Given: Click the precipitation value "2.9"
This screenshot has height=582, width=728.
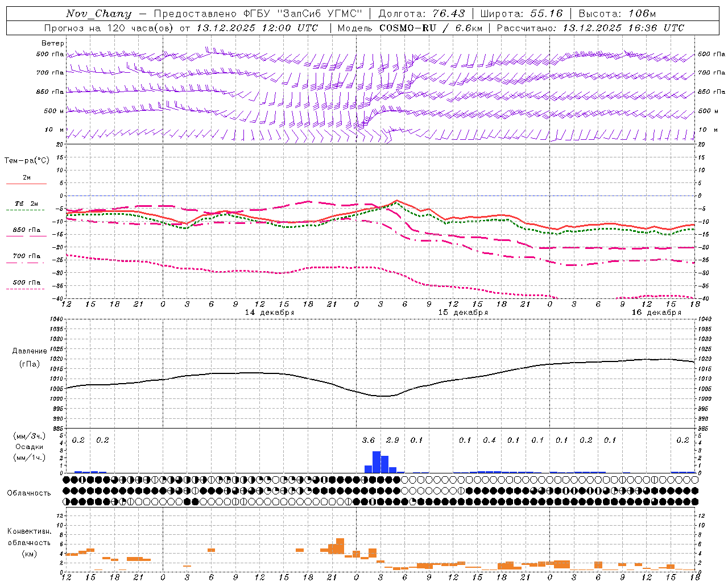Looking at the screenshot, I should (392, 440).
